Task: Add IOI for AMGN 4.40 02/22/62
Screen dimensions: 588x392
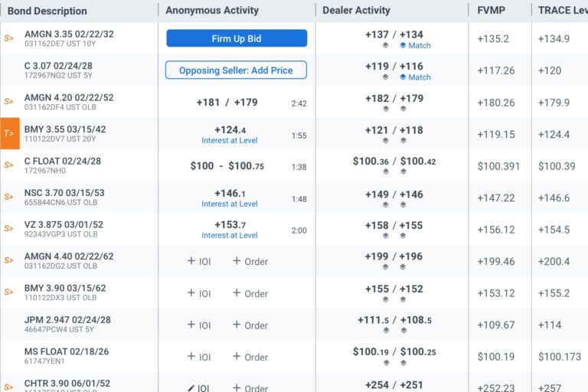Action: (199, 261)
